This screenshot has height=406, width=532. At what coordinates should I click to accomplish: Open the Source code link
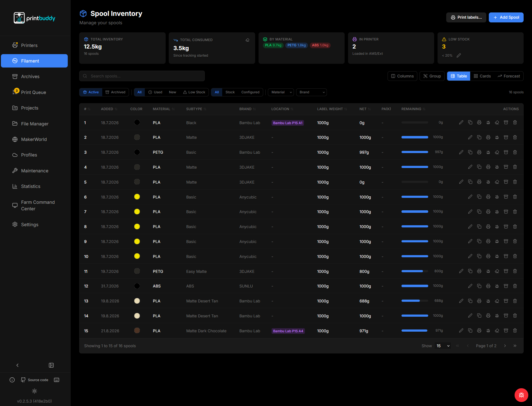(x=34, y=380)
